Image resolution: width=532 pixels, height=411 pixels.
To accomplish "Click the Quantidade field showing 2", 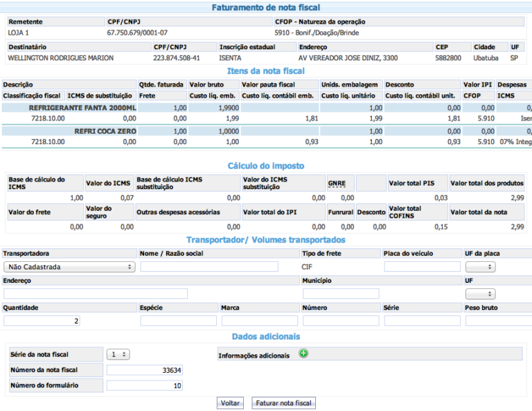I will [x=43, y=321].
